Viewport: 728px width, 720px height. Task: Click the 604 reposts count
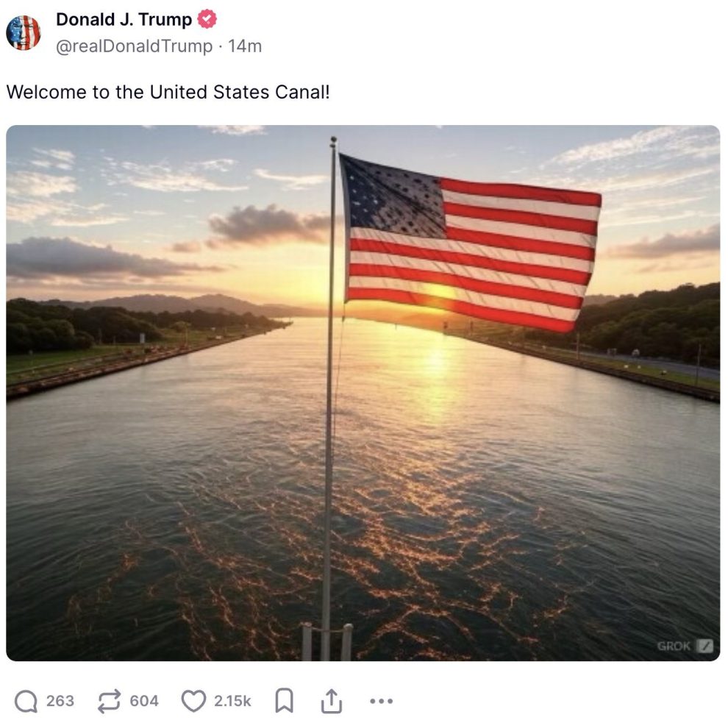pyautogui.click(x=144, y=701)
